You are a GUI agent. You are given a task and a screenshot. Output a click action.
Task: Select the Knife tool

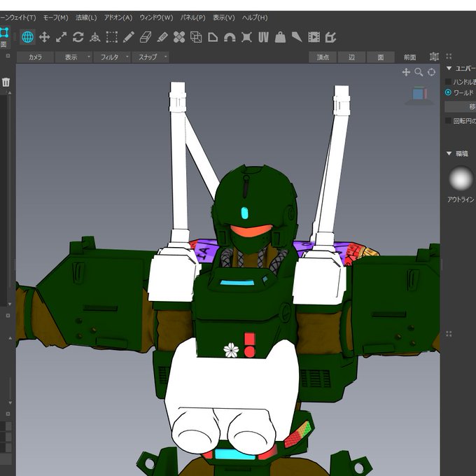click(297, 37)
